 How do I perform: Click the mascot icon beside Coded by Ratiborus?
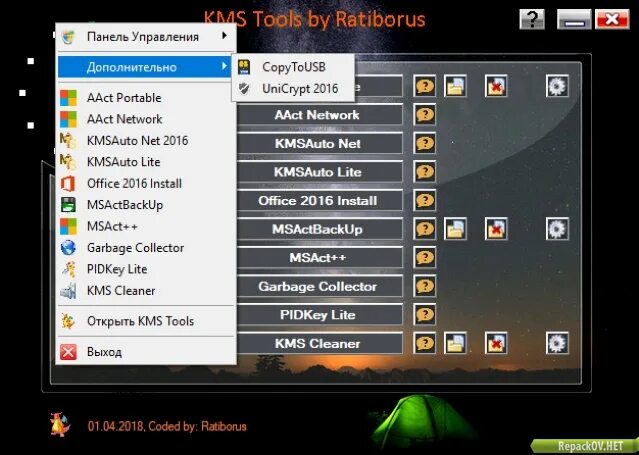(60, 425)
